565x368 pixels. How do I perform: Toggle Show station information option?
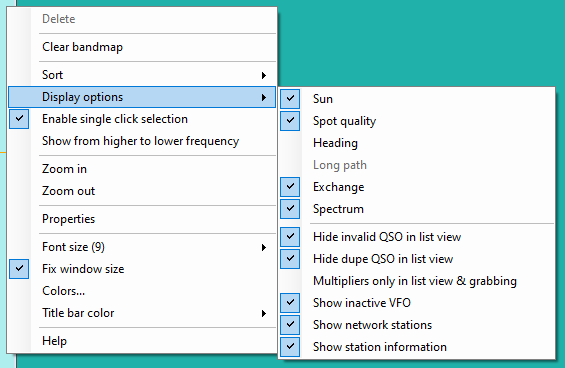tap(417, 347)
